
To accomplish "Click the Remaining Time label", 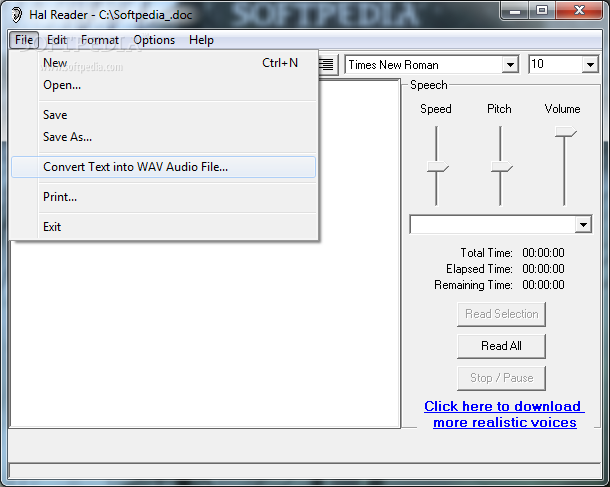I will [473, 285].
